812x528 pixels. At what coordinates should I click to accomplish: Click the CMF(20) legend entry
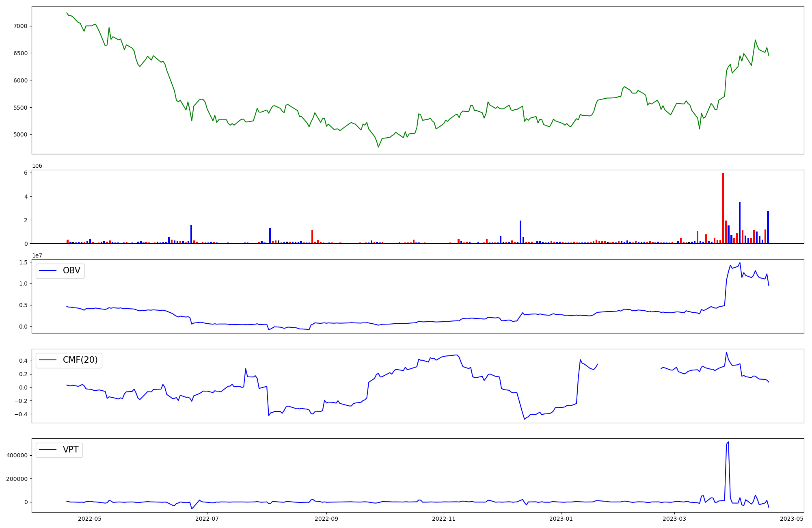coord(80,360)
